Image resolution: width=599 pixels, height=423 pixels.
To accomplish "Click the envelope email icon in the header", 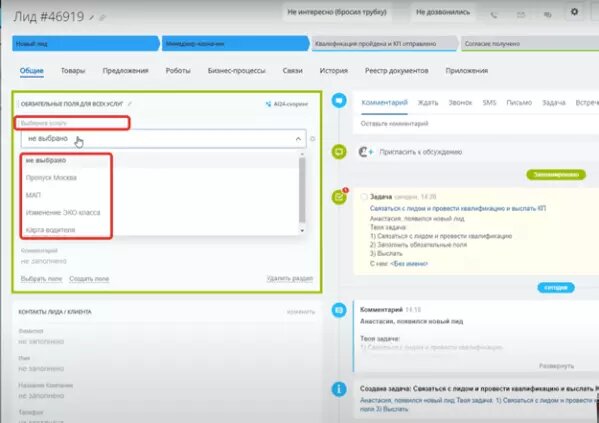I will pyautogui.click(x=521, y=15).
